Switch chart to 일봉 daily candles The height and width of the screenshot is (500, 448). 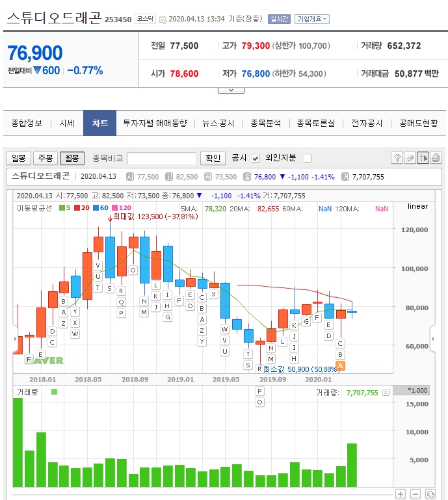point(18,158)
